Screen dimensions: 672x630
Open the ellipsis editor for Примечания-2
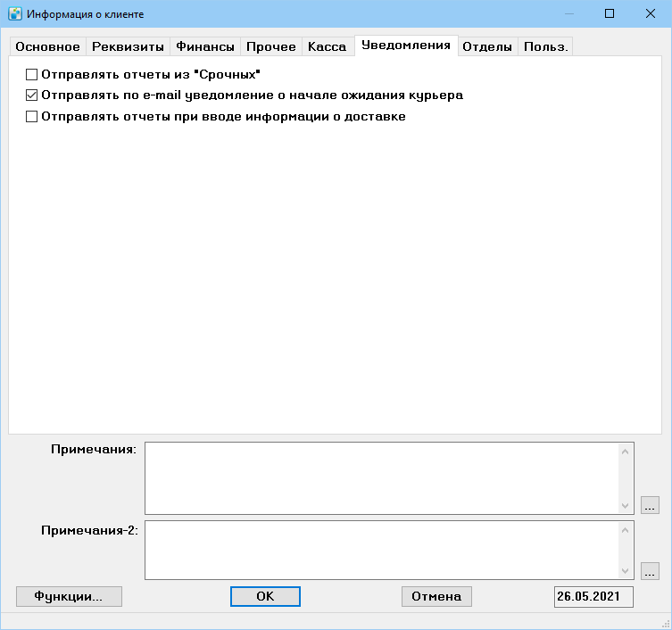pos(650,571)
